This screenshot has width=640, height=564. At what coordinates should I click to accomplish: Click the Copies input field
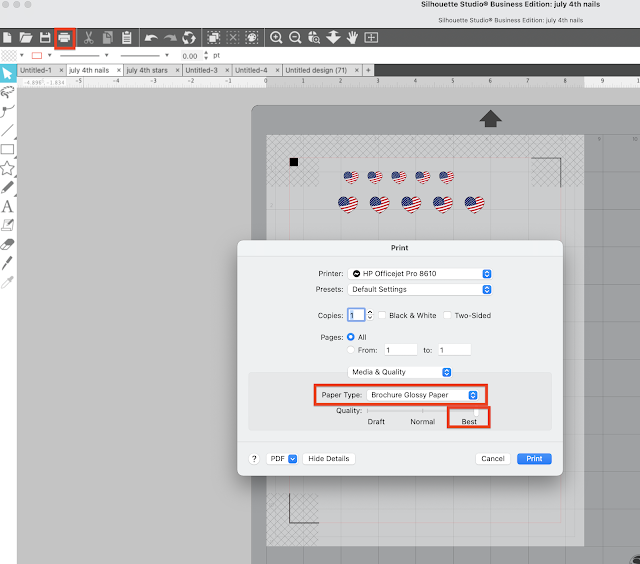coord(356,315)
